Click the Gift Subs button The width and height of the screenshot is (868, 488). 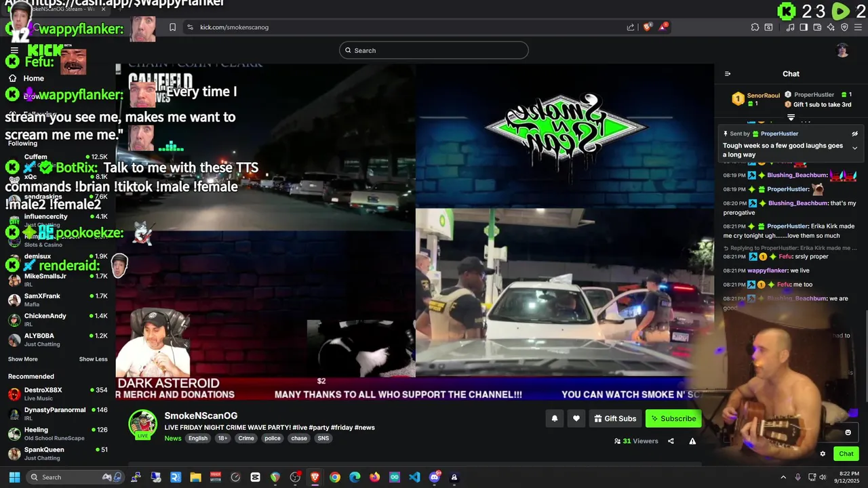coord(615,419)
